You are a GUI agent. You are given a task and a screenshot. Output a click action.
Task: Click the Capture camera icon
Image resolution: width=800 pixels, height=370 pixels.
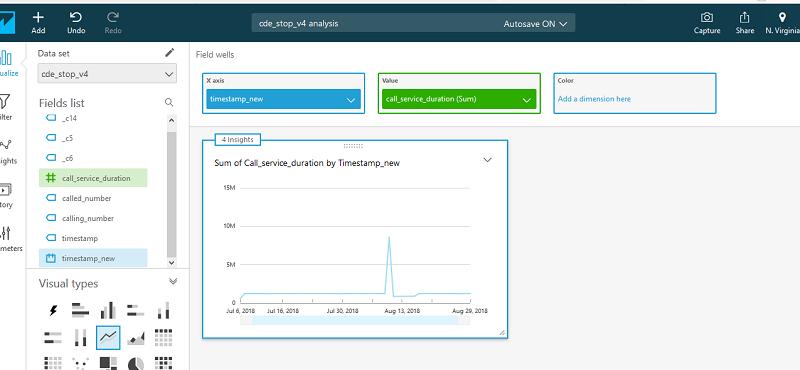click(707, 17)
